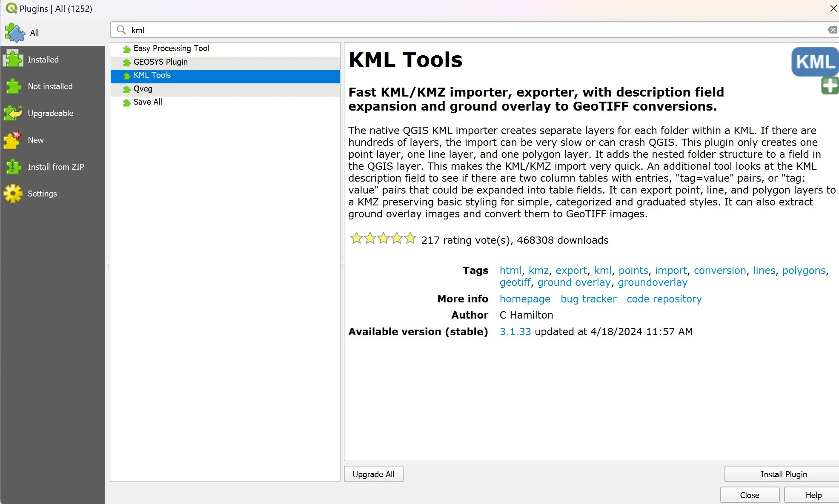This screenshot has height=504, width=839.
Task: Open the plugin manager Settings
Action: coord(13,193)
